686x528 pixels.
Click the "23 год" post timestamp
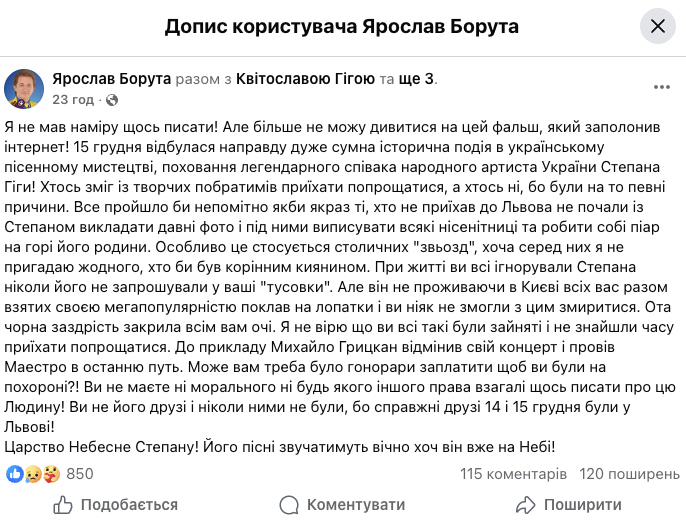pos(72,99)
